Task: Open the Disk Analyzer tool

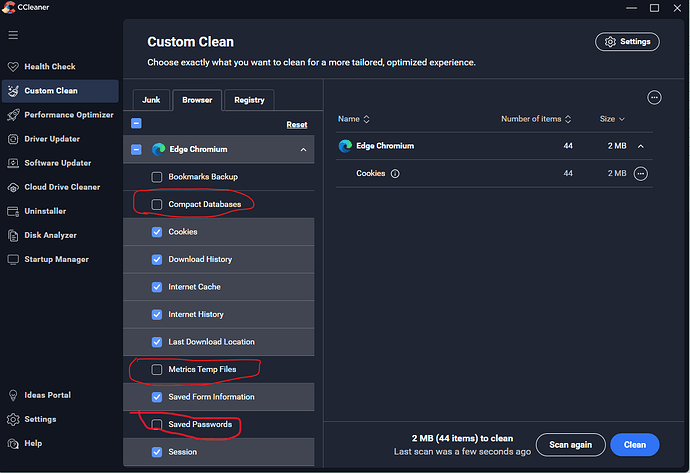Action: (51, 235)
